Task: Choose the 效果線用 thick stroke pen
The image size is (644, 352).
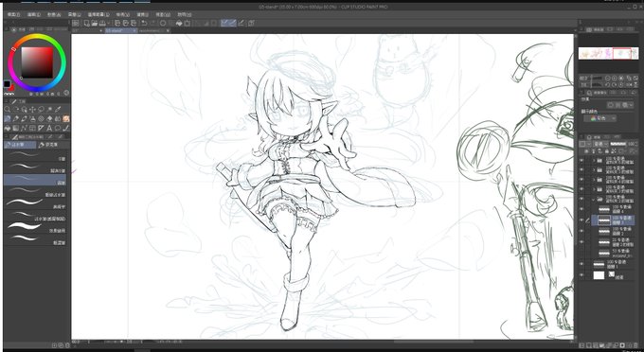Action: pos(36,226)
